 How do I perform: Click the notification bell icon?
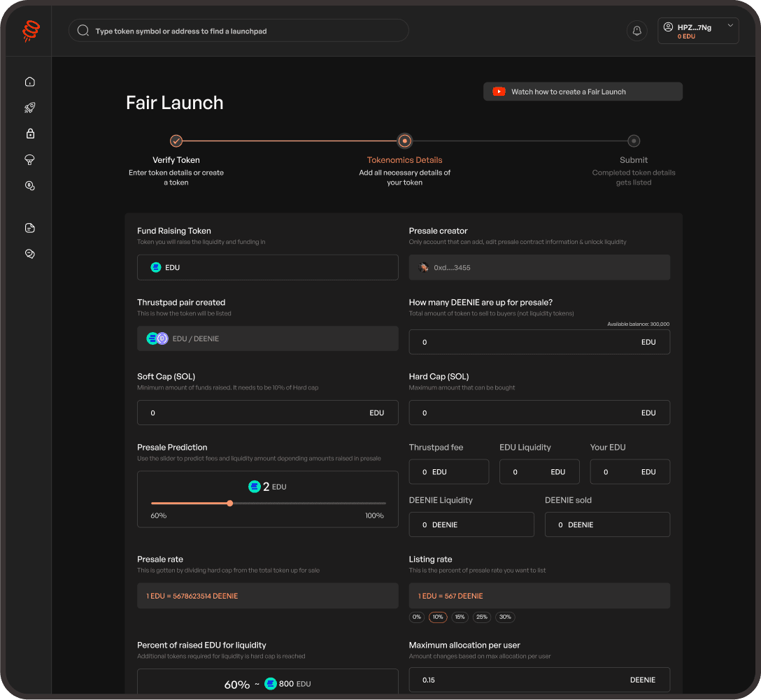[636, 31]
